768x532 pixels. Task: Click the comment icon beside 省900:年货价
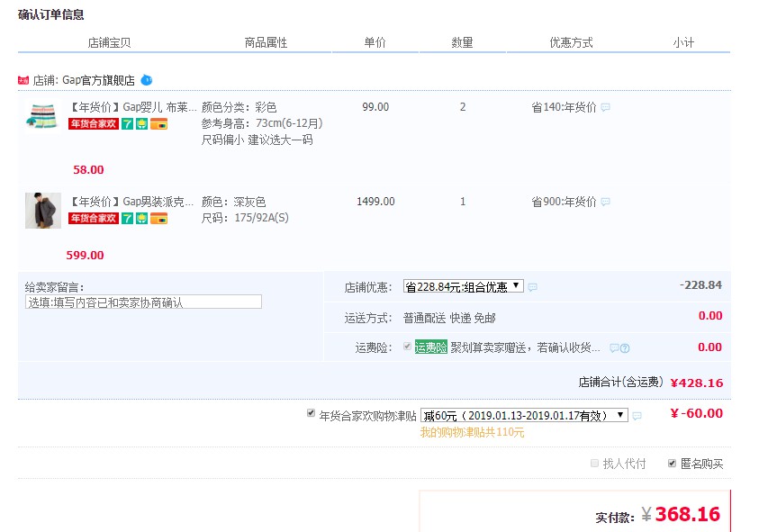click(x=606, y=202)
